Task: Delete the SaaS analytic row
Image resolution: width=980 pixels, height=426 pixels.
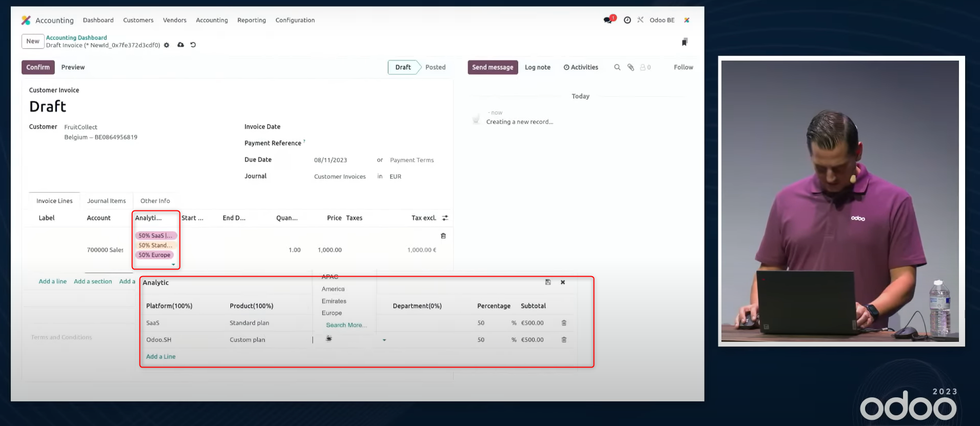Action: pos(564,323)
